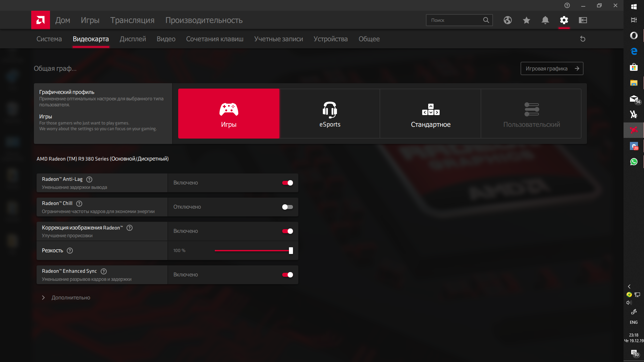Switch to Видео settings tab
Screen dimensions: 644x362
pos(166,39)
